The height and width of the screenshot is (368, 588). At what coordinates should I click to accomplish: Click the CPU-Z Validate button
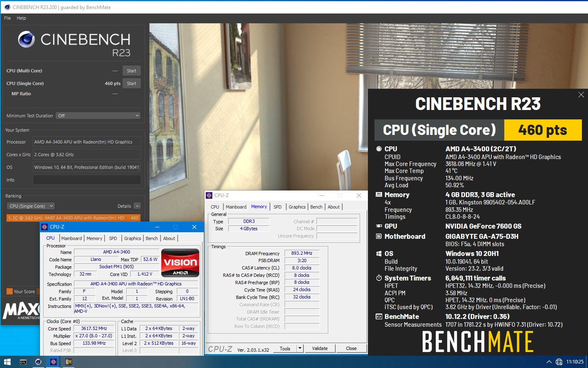click(x=320, y=349)
